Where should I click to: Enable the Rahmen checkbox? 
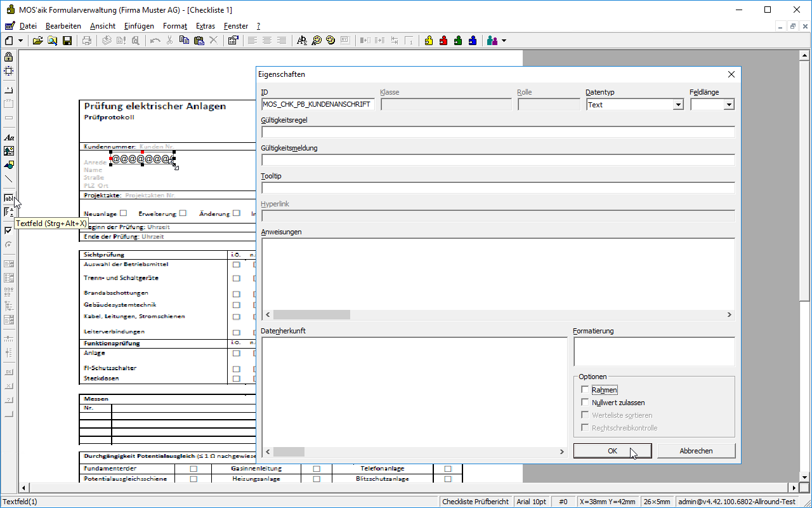(x=585, y=390)
